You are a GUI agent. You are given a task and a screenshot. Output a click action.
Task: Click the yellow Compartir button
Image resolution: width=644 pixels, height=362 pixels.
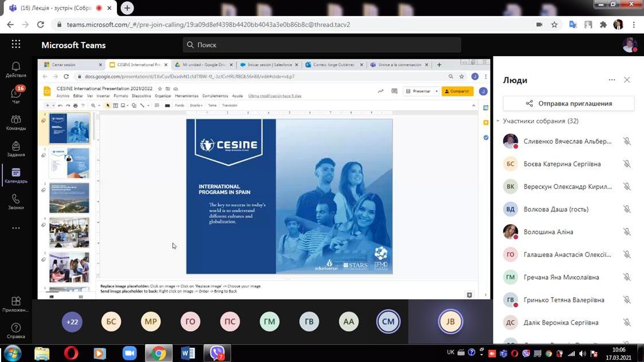click(457, 91)
